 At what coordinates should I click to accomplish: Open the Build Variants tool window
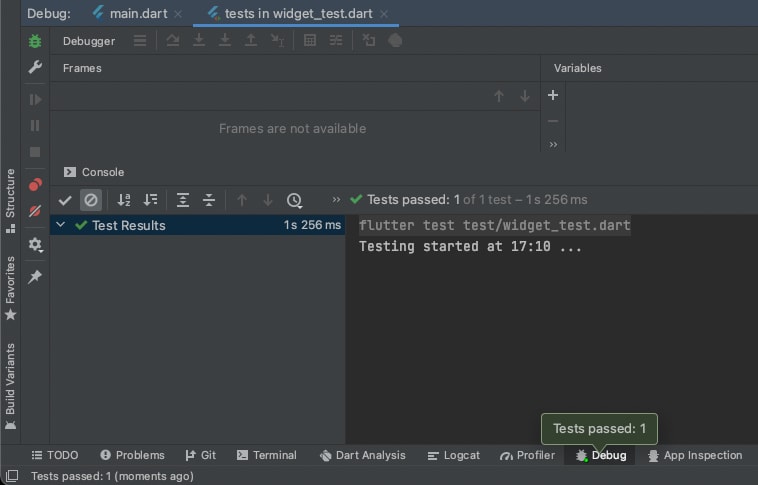[10, 386]
